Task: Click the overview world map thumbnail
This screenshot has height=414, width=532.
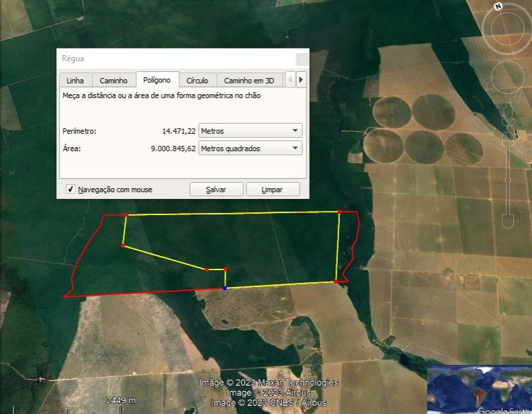Action: 479,390
